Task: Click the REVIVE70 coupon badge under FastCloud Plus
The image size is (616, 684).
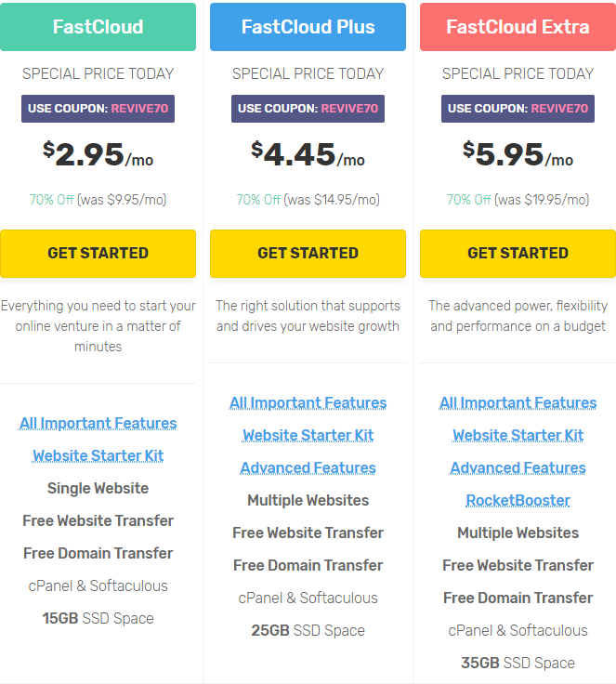Action: pyautogui.click(x=308, y=109)
